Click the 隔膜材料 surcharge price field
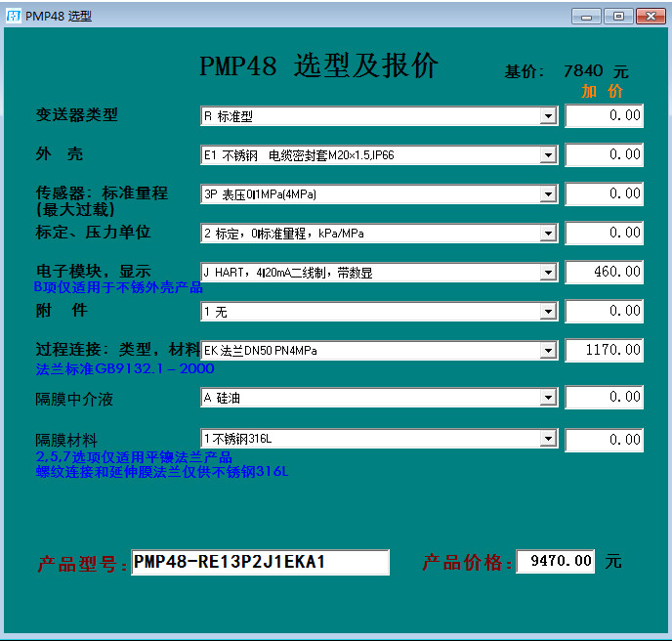This screenshot has height=641, width=672. point(604,440)
